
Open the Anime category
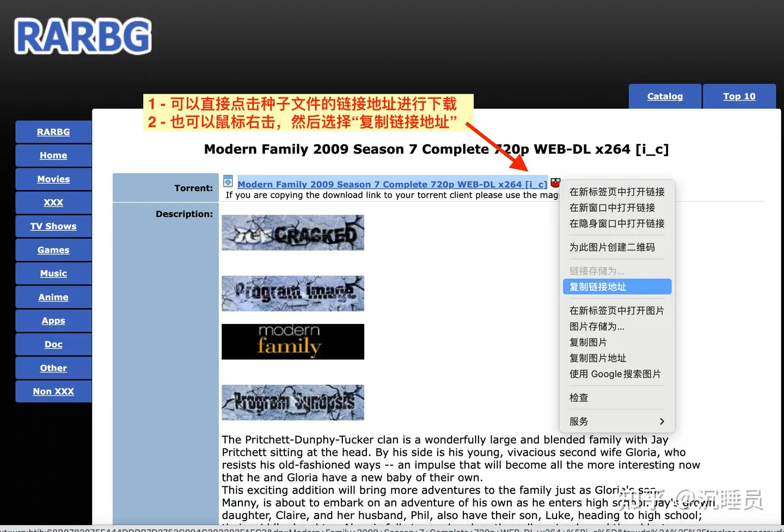[x=53, y=297]
